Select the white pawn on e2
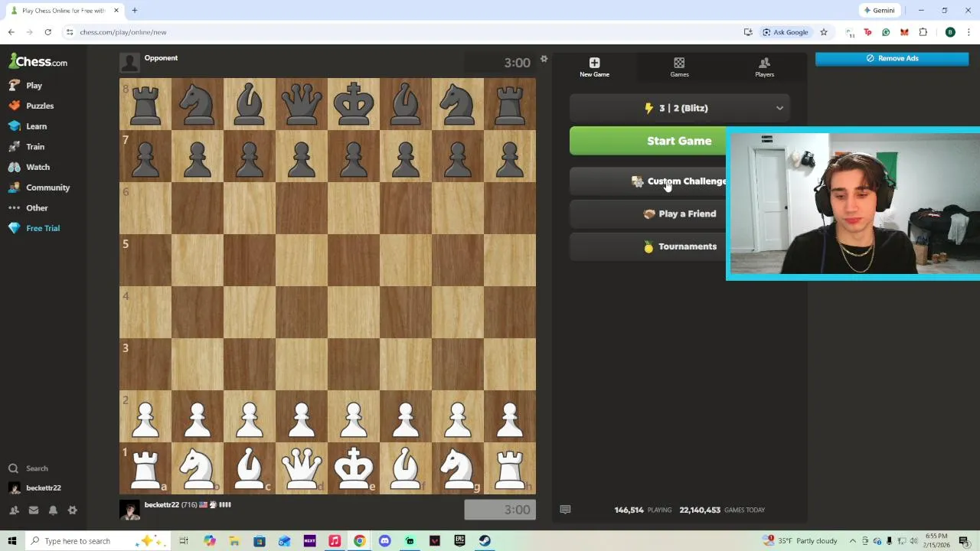This screenshot has height=551, width=980. [x=354, y=416]
